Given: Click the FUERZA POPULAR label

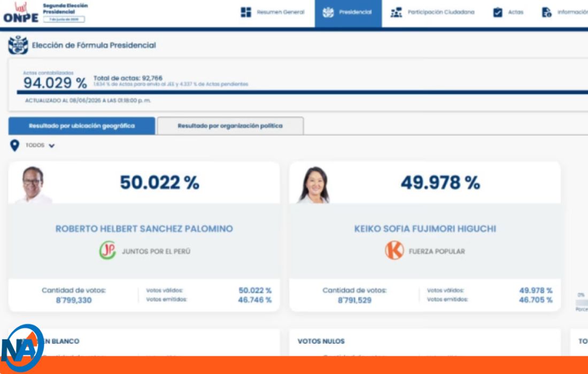Looking at the screenshot, I should tap(437, 252).
